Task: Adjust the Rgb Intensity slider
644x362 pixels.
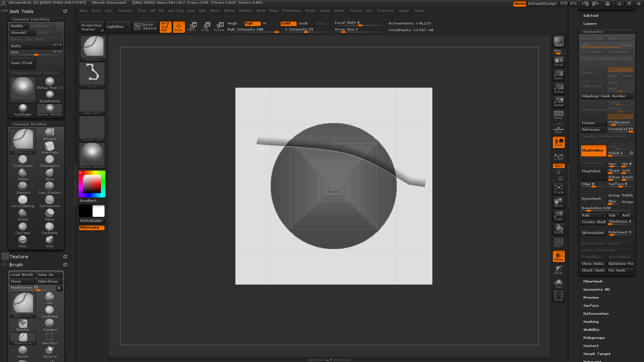Action: pos(253,29)
